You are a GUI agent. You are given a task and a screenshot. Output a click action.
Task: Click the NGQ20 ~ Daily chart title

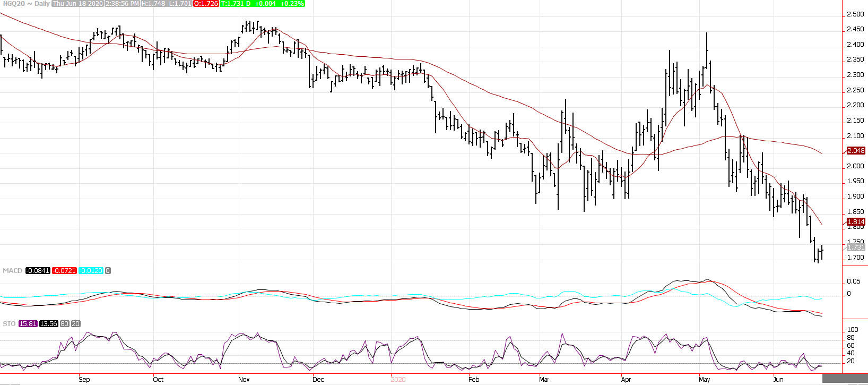pyautogui.click(x=25, y=4)
